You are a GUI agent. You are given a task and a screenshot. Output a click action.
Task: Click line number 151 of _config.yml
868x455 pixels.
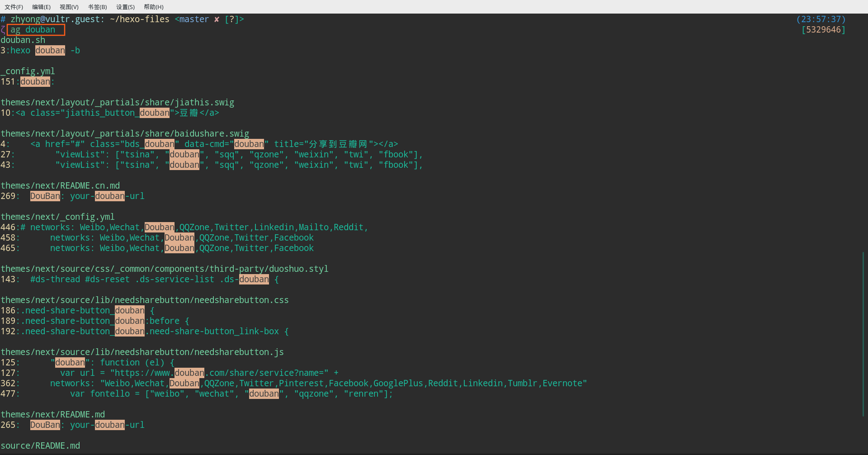tap(8, 82)
